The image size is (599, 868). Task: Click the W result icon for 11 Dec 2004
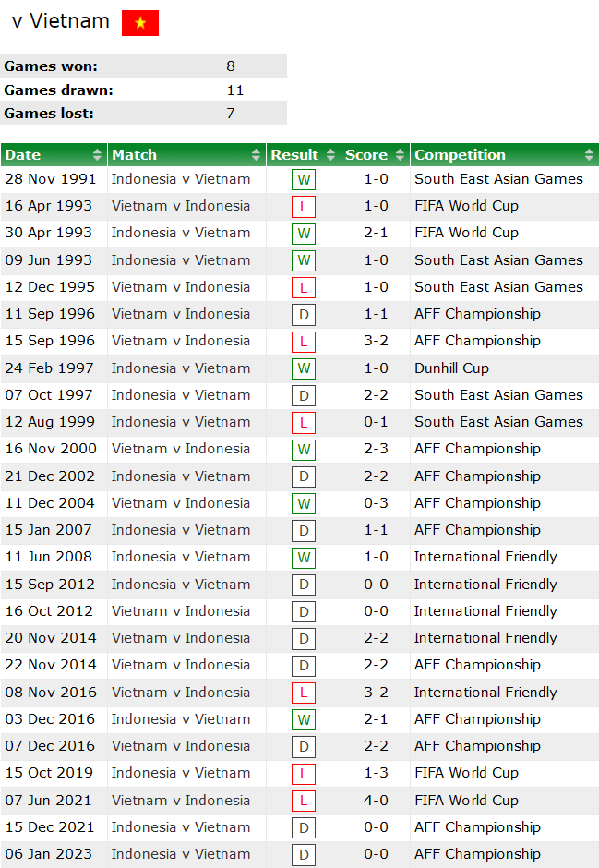[303, 504]
